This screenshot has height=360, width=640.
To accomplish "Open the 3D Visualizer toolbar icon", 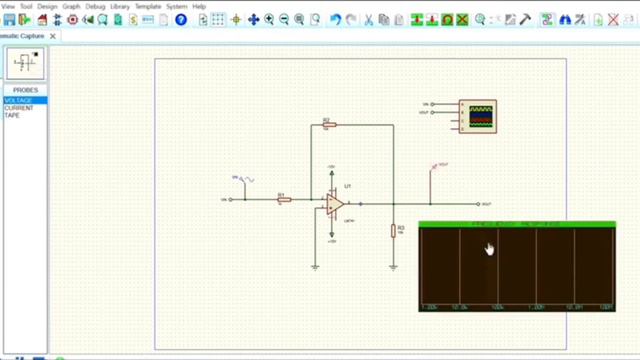I will pos(87,20).
